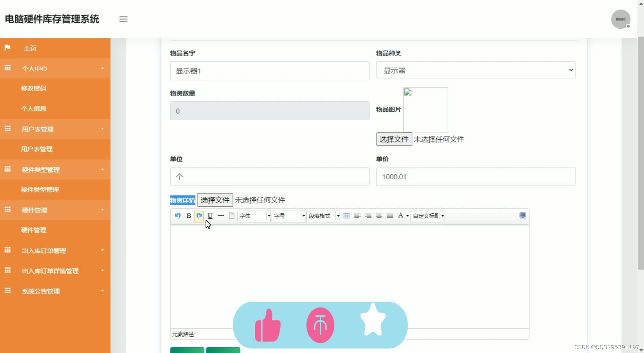644x353 pixels.
Task: Toggle underline formatting in the editor
Action: [210, 216]
